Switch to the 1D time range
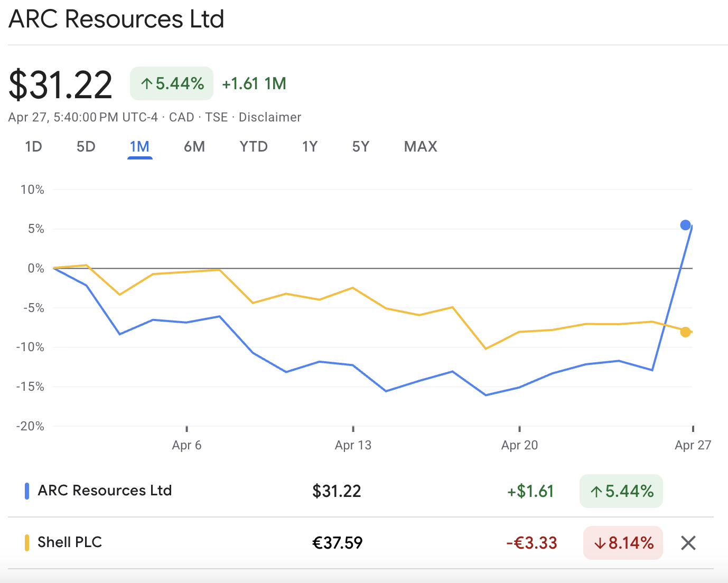728x583 pixels. [x=33, y=147]
